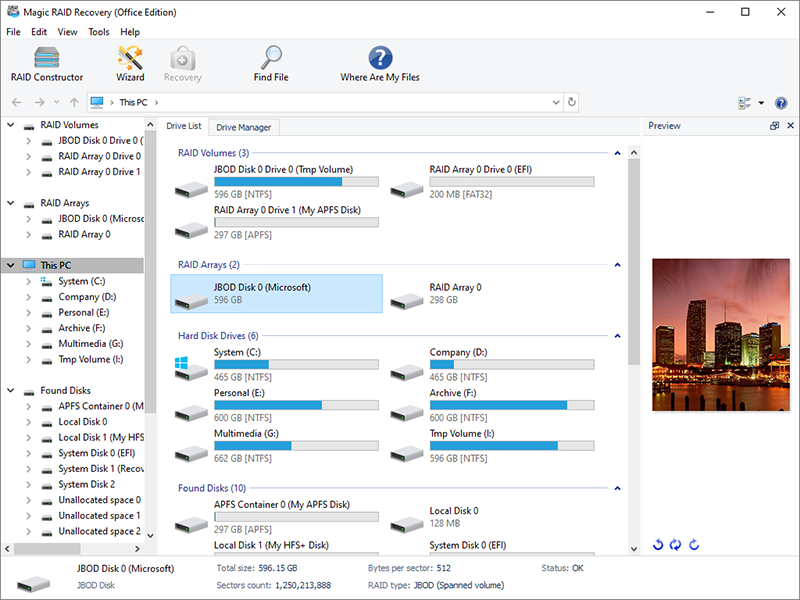Launch the recovery Wizard
The image size is (800, 600).
coord(130,64)
